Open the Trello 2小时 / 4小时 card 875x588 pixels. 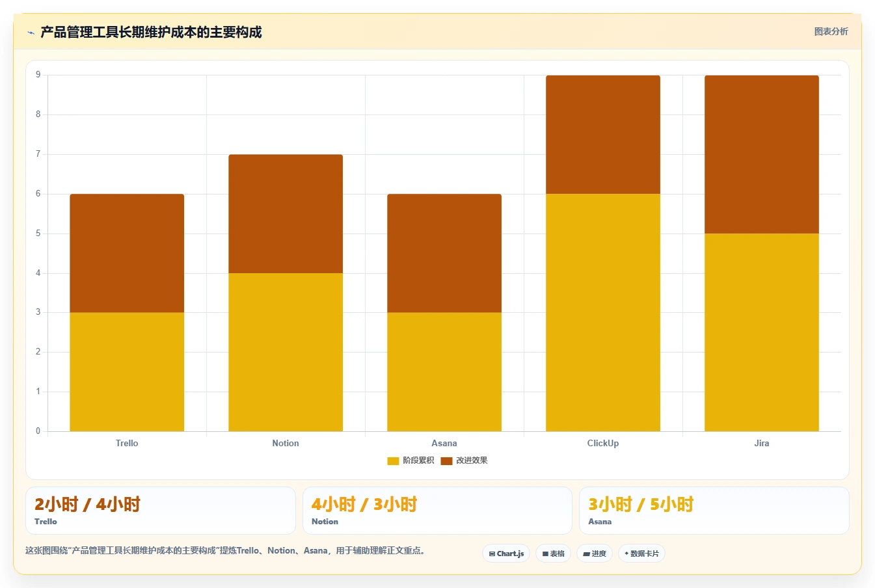(161, 511)
